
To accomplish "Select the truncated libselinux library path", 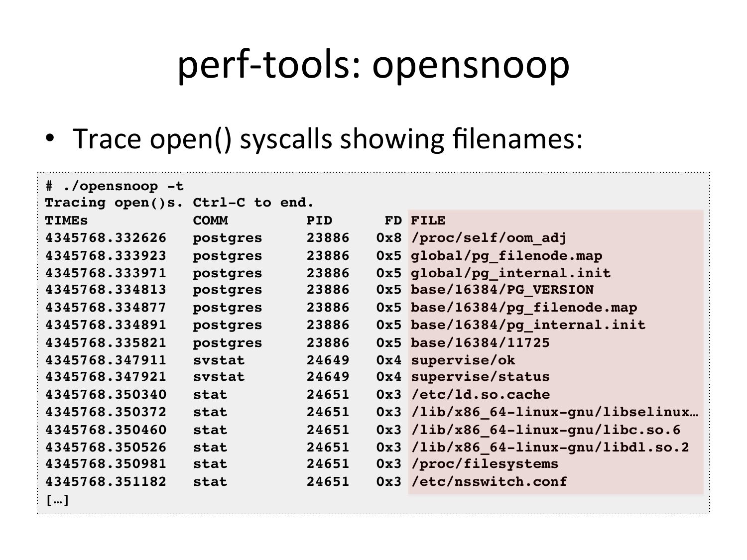I will 554,412.
